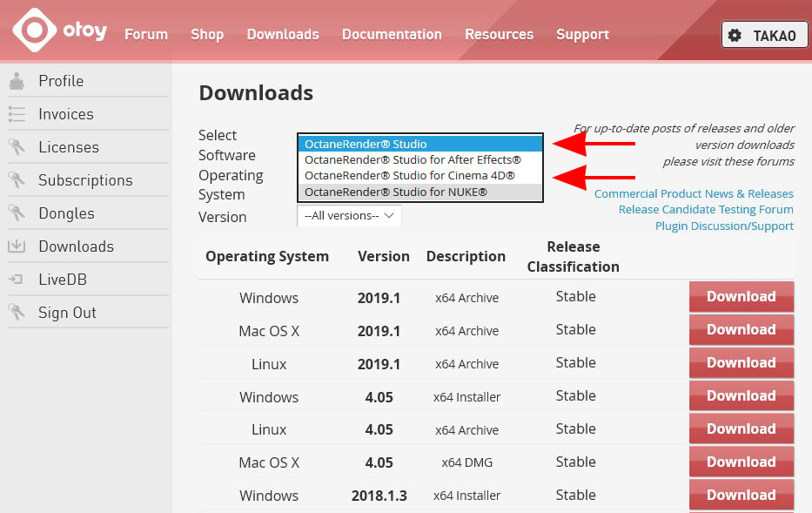This screenshot has width=812, height=513.
Task: Click the Licenses key icon
Action: [17, 147]
